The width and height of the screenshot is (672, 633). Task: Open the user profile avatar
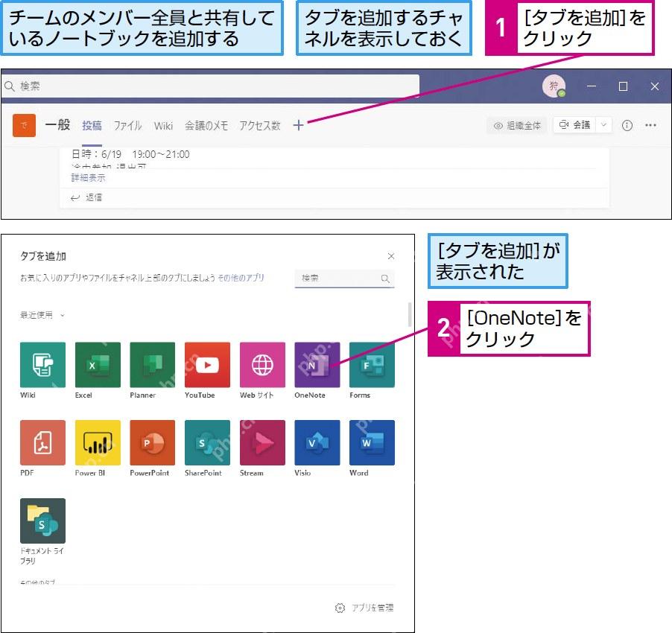pyautogui.click(x=554, y=86)
